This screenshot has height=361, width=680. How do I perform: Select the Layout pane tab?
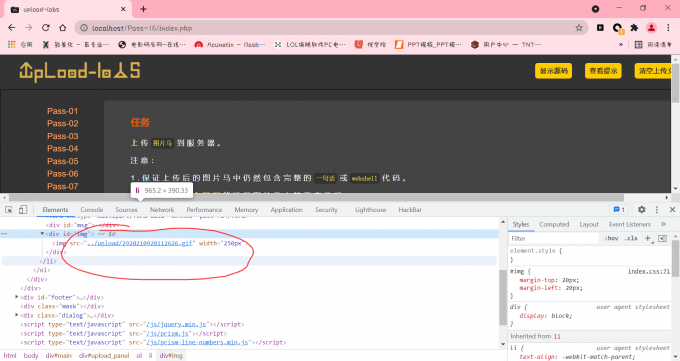pyautogui.click(x=589, y=224)
